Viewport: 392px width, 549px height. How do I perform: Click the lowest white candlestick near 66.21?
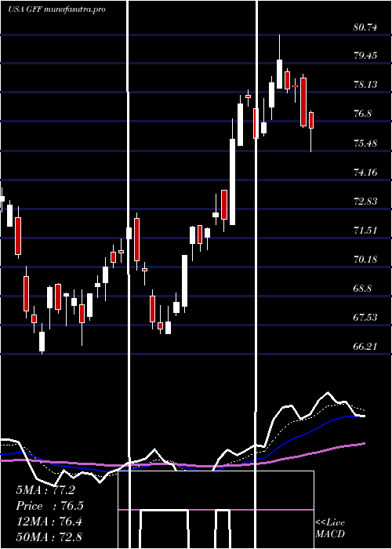42,339
